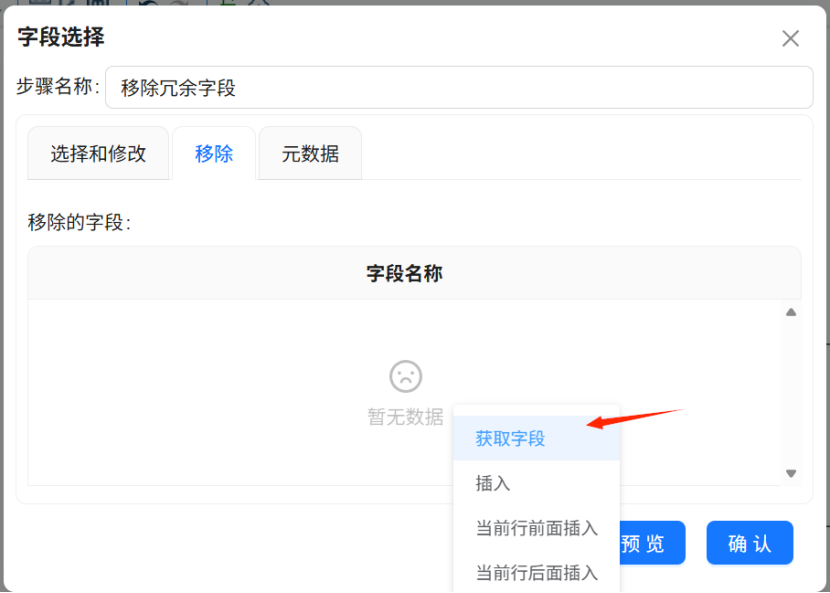Click the 预览 button
The image size is (830, 593).
652,543
